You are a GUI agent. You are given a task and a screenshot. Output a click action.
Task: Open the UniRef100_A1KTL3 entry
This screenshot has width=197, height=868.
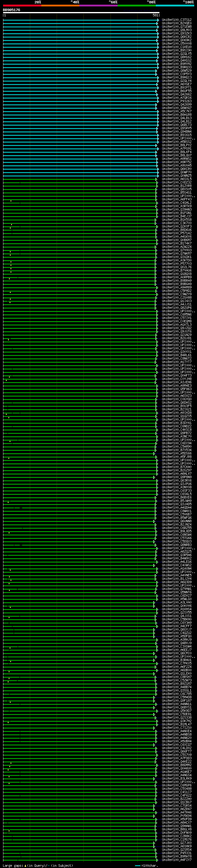tap(177, 325)
